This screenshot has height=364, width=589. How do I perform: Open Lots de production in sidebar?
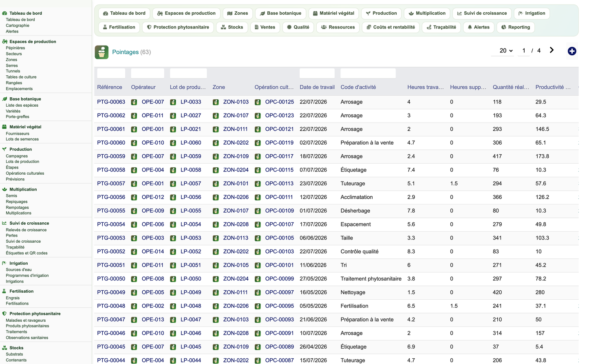[x=22, y=162]
